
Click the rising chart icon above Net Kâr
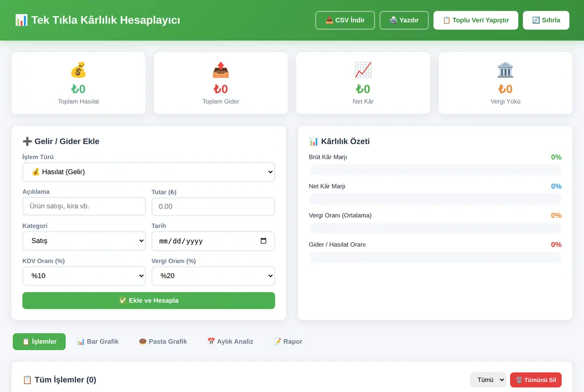[x=363, y=70]
